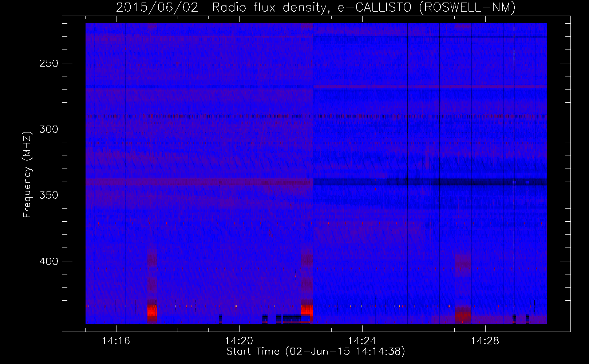Click the 14:20 time tick label
The width and height of the screenshot is (589, 364).
pyautogui.click(x=239, y=341)
